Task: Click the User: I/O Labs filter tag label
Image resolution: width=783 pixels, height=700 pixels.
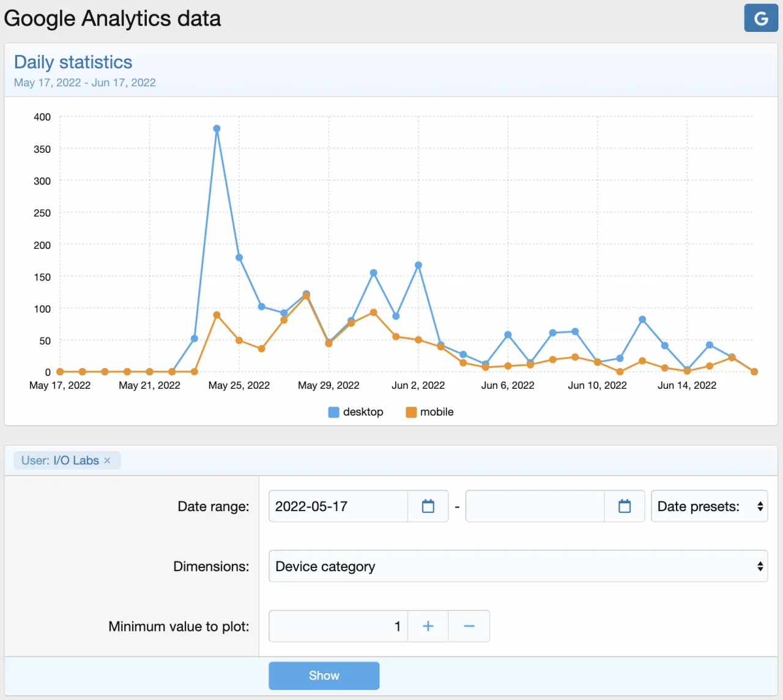Action: [60, 460]
